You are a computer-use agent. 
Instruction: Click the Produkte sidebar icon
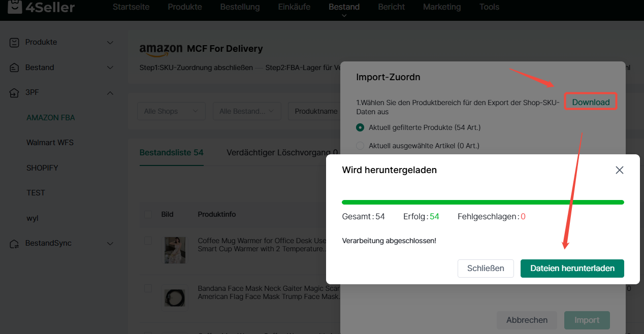(x=15, y=43)
